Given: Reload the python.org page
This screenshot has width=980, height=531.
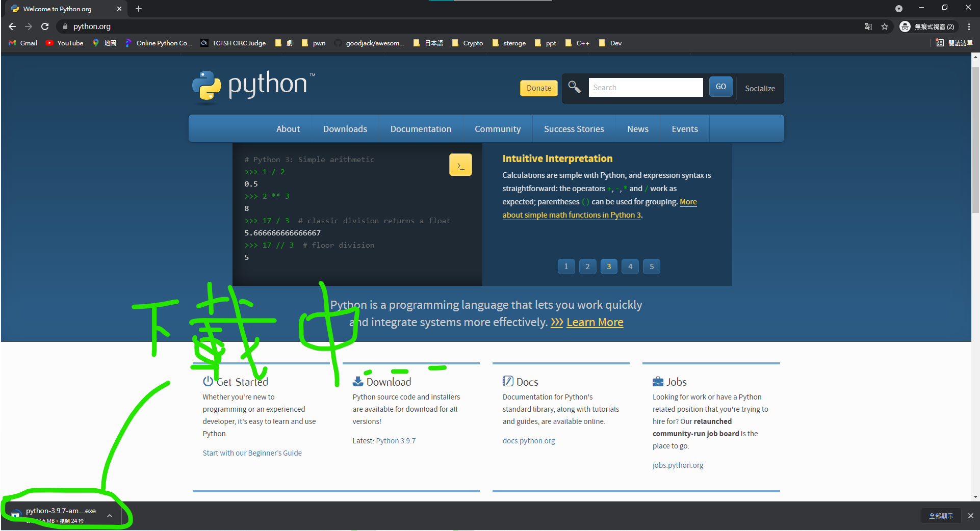Looking at the screenshot, I should (x=45, y=26).
